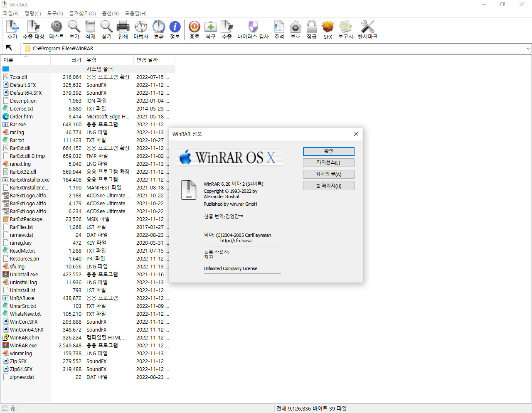Viewport: 532px width, 413px height.
Task: Click the 홈 페이지(H) button
Action: click(329, 186)
